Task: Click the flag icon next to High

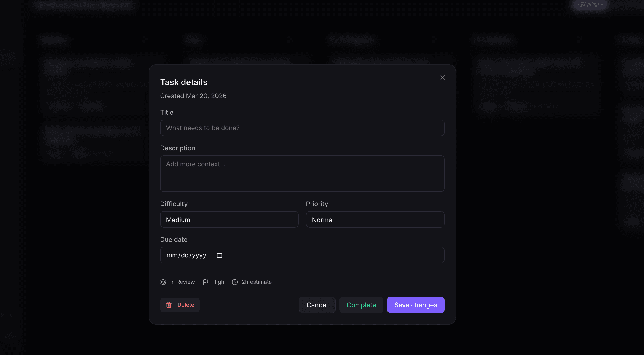Action: tap(206, 282)
